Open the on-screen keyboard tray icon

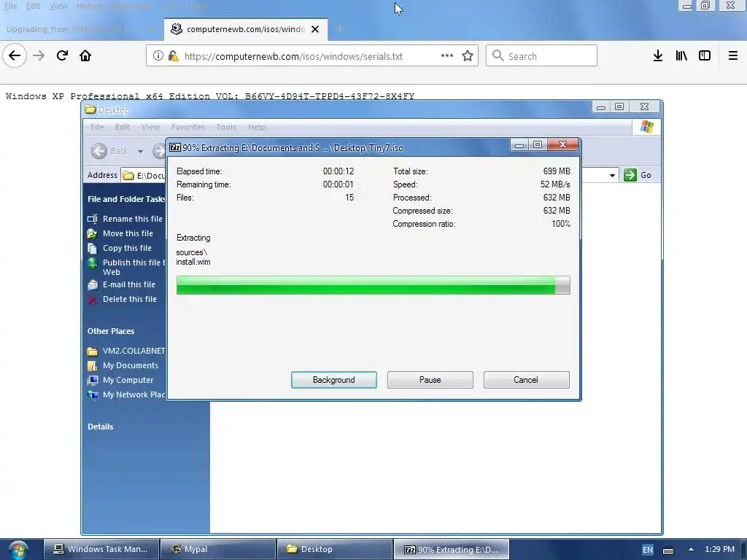[668, 550]
